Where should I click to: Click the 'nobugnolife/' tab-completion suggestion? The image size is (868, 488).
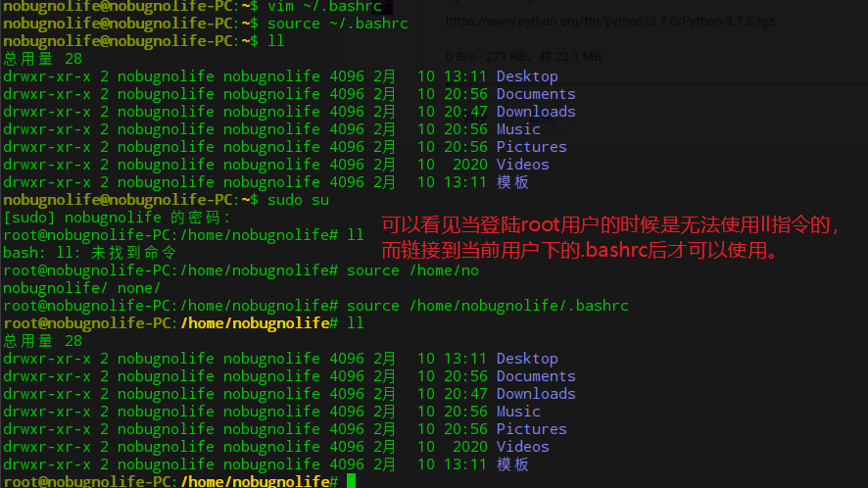pos(56,288)
